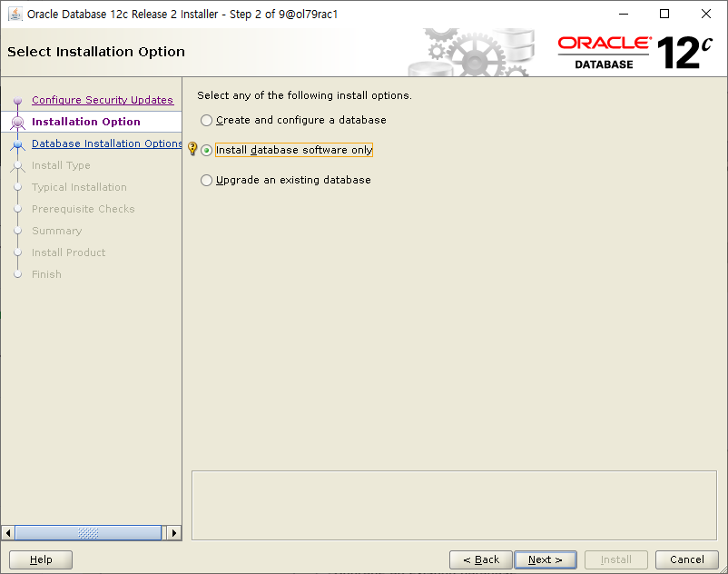This screenshot has width=728, height=574.
Task: Minimize the installer window
Action: tap(624, 14)
